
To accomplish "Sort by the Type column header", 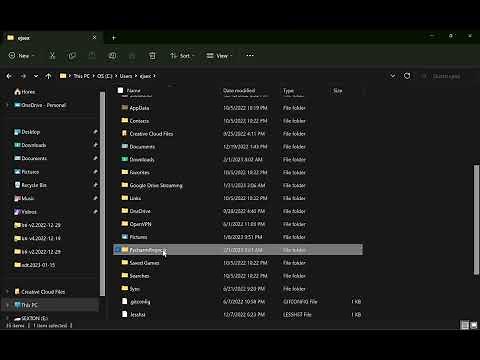I will [x=288, y=90].
